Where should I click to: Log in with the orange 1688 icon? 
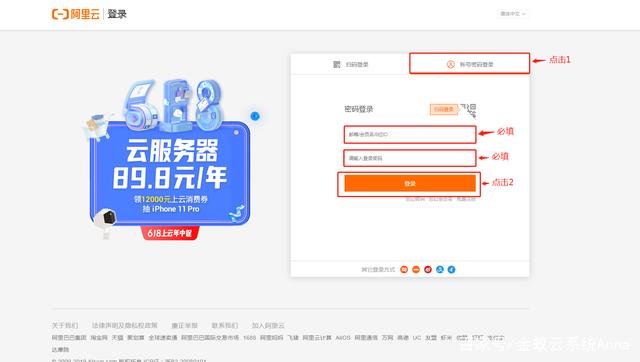pyautogui.click(x=416, y=269)
